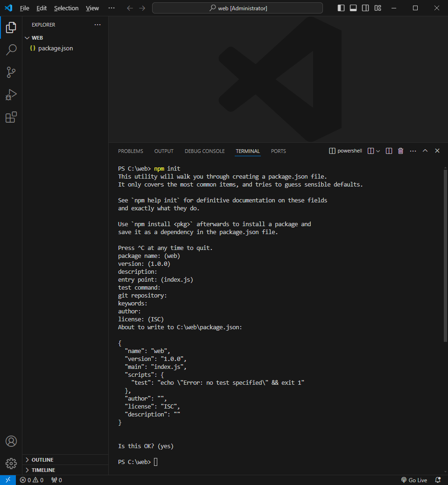Switch to the PROBLEMS tab

point(130,151)
